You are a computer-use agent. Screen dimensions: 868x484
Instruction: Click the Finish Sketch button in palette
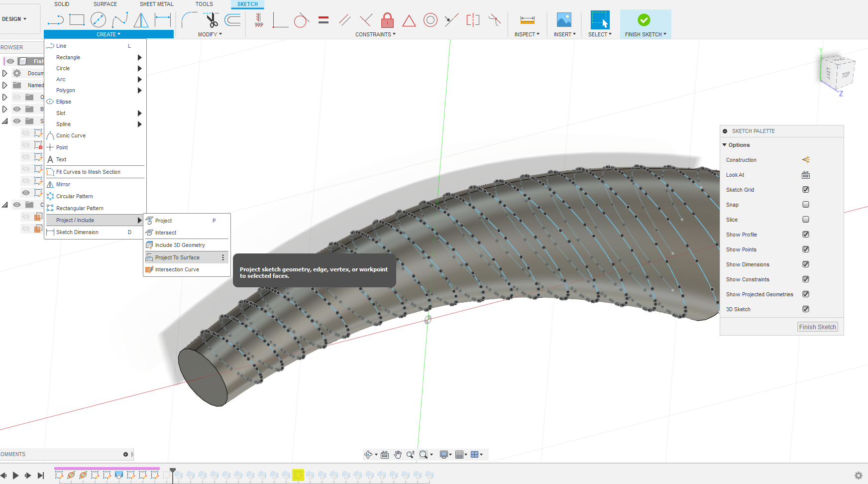point(818,327)
